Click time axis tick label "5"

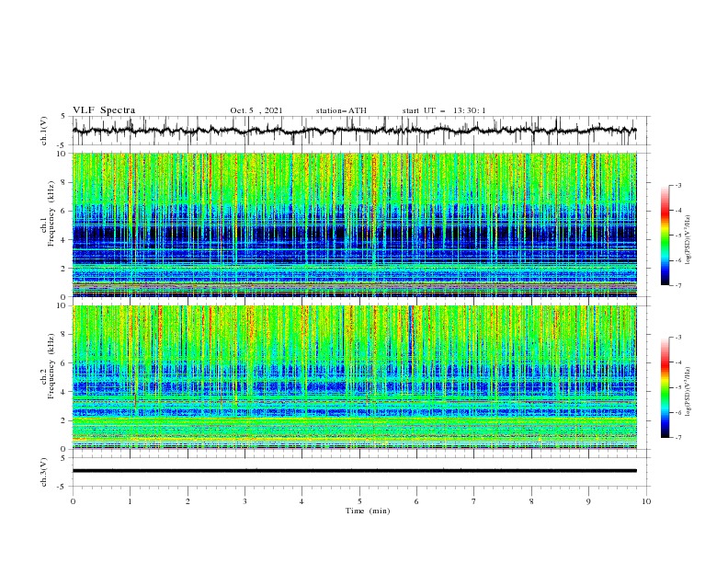click(359, 501)
